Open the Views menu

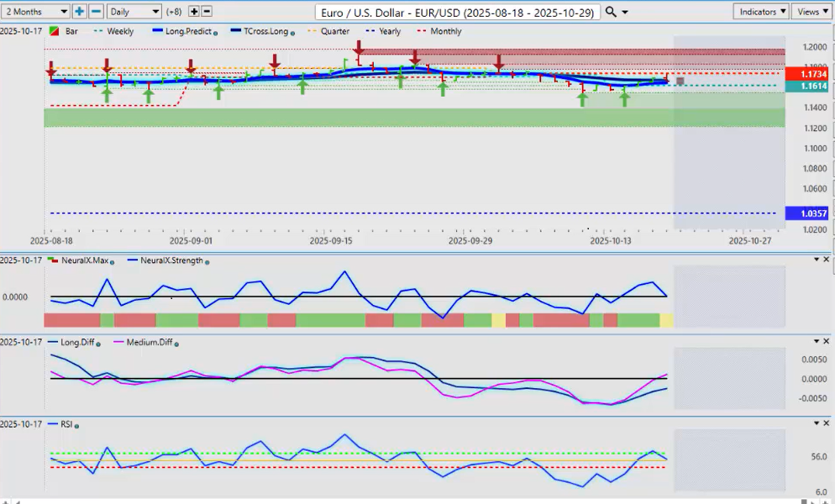[x=811, y=12]
